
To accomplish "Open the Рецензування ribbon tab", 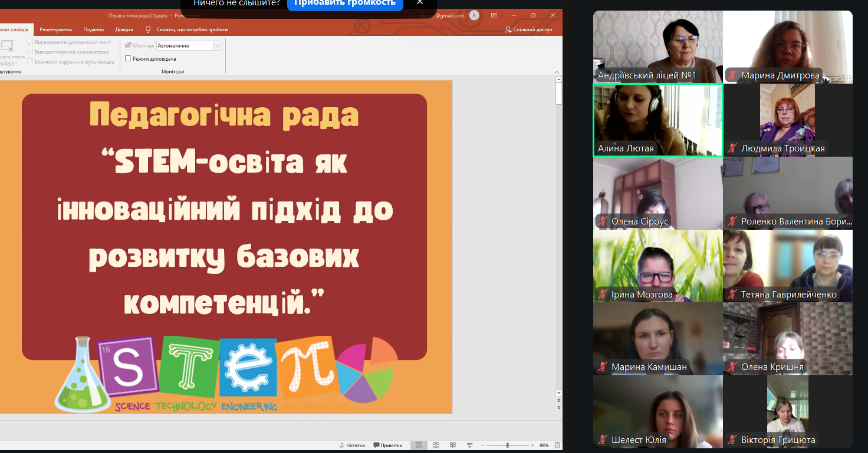I will 56,29.
